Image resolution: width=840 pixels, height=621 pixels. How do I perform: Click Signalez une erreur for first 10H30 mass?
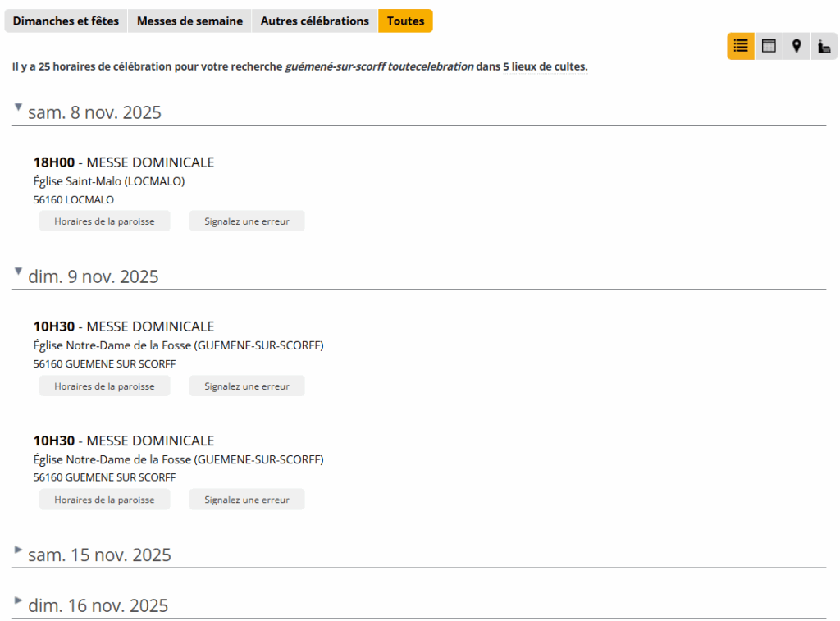pos(246,386)
